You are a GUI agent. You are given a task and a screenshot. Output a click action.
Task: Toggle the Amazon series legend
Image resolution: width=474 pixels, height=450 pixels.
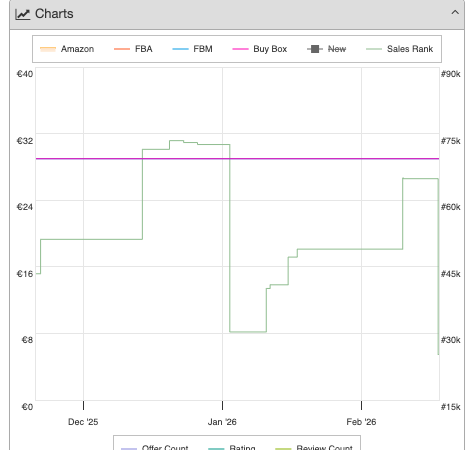(67, 49)
